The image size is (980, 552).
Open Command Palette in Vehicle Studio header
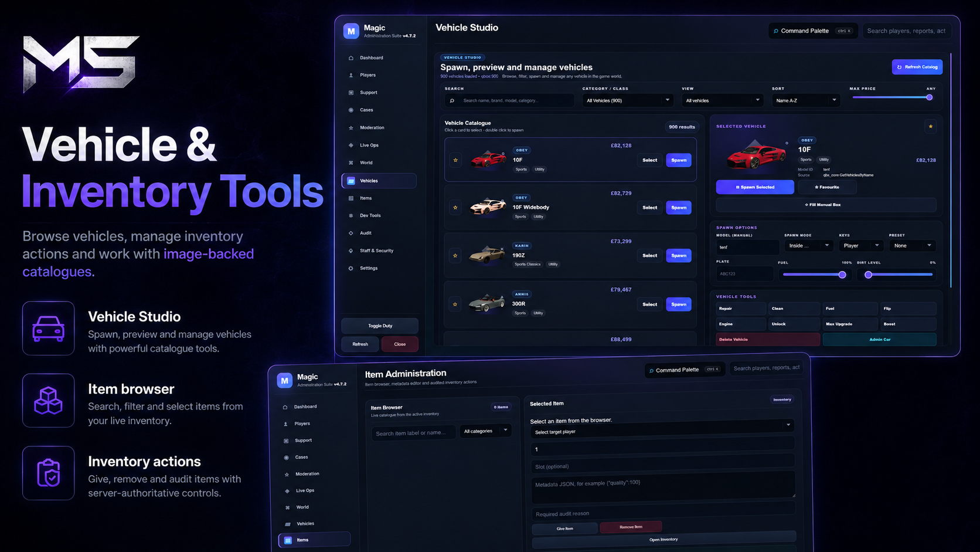coord(813,31)
